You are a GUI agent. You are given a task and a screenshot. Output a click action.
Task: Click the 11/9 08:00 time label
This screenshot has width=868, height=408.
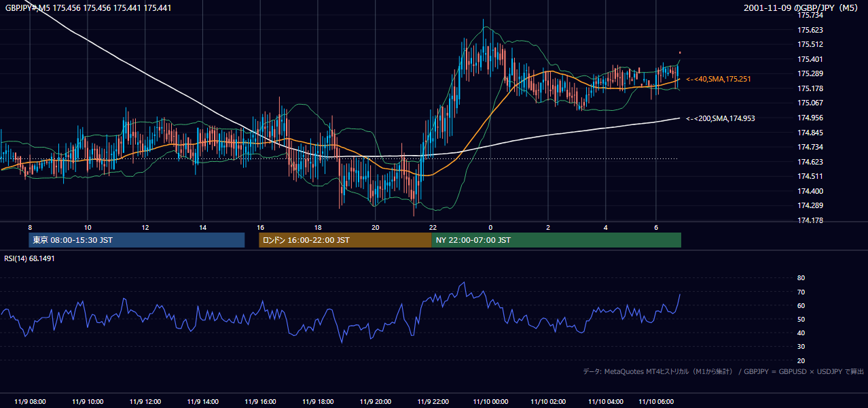tap(30, 402)
